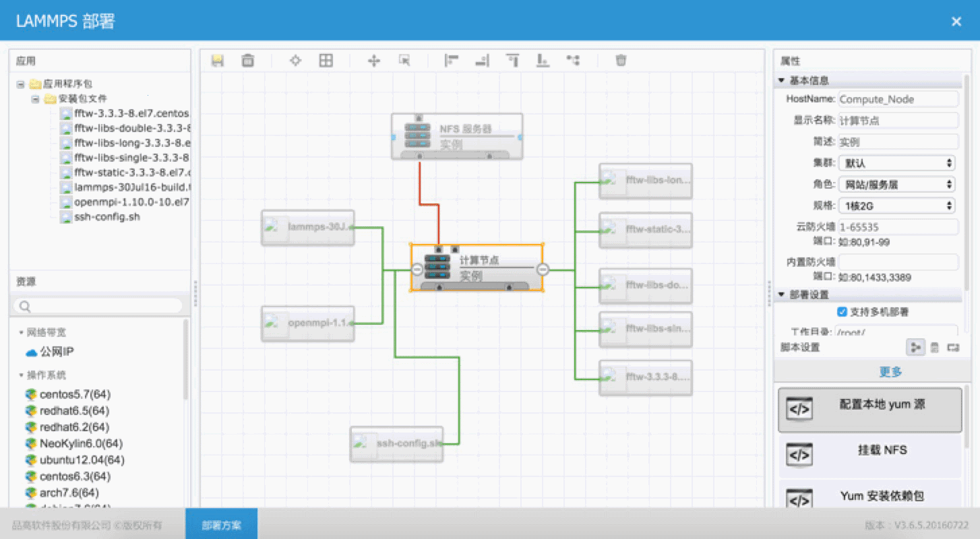Viewport: 980px width, 539px height.
Task: Click the centos5.7(64) OS icon
Action: [30, 394]
